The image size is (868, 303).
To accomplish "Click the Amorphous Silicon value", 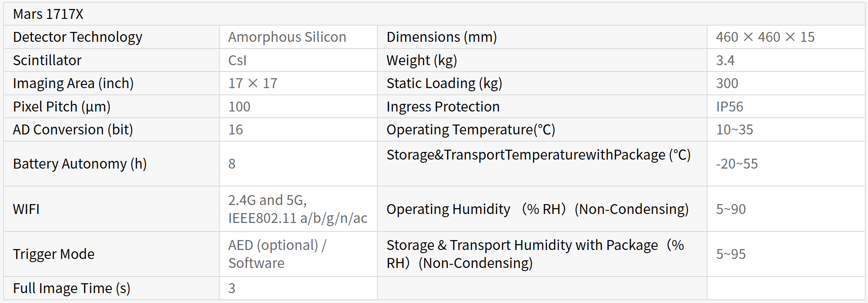I will (x=287, y=37).
